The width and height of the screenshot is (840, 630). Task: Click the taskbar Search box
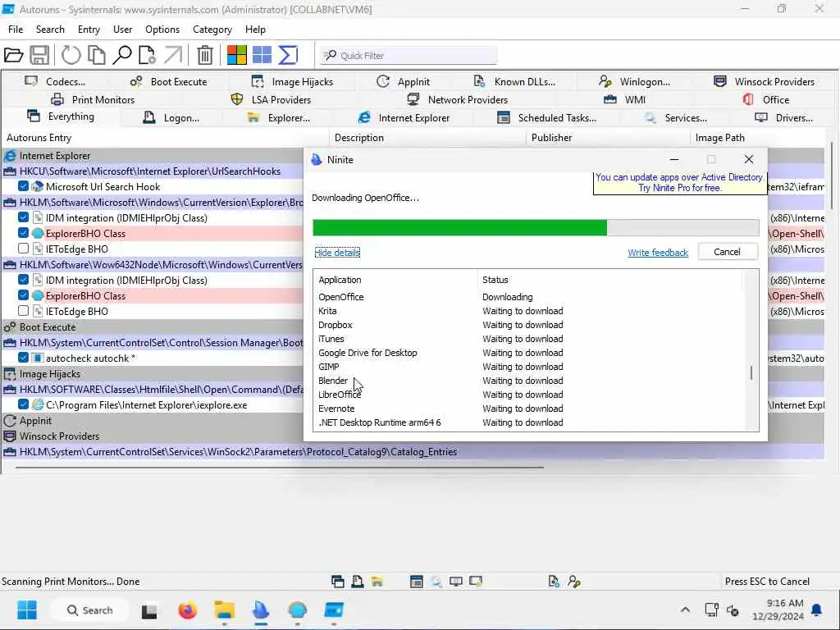click(89, 610)
